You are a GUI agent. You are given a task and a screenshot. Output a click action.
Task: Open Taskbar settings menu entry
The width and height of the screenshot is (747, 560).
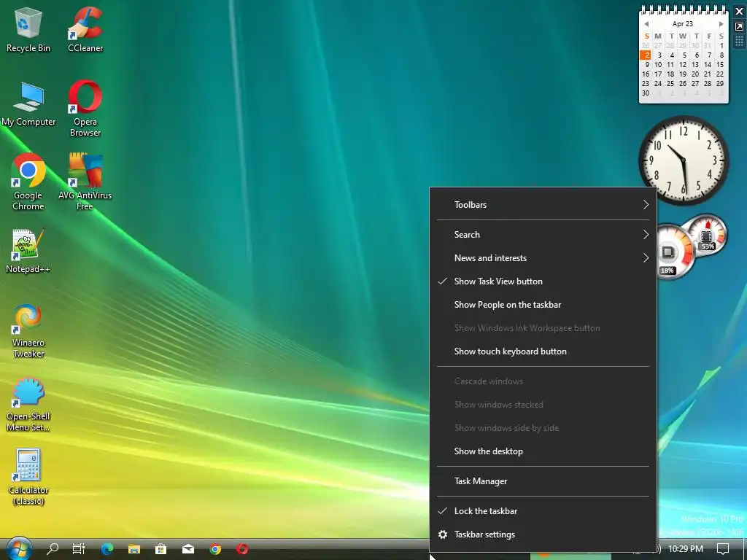(543, 534)
